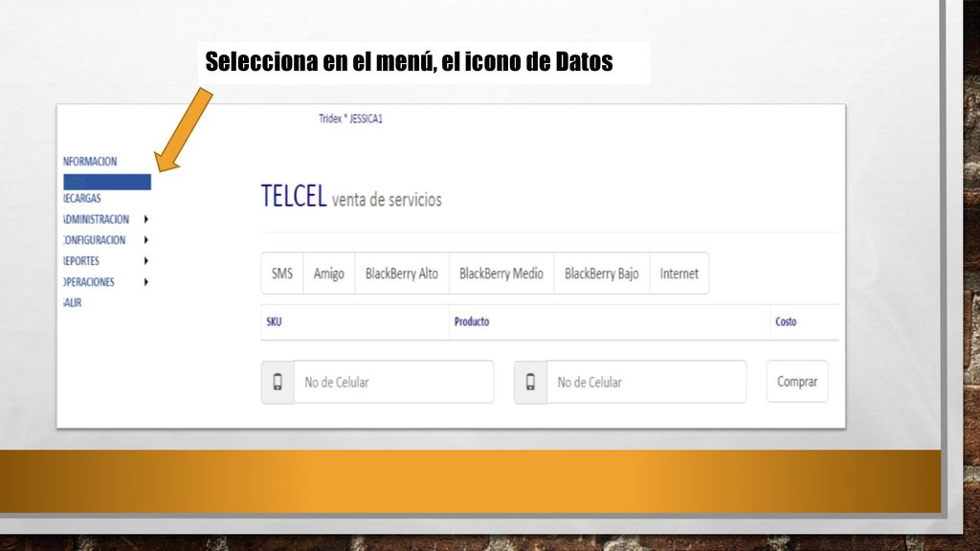This screenshot has height=551, width=980.
Task: Choose SALIR in the side menu
Action: coord(73,302)
